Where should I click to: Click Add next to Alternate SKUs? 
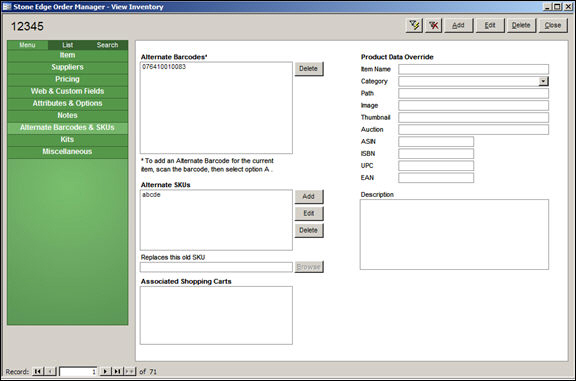[x=309, y=197]
